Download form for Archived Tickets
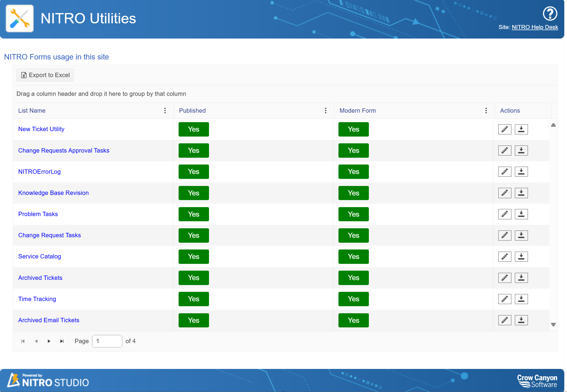Screen dimensions: 567x392 pyautogui.click(x=521, y=278)
